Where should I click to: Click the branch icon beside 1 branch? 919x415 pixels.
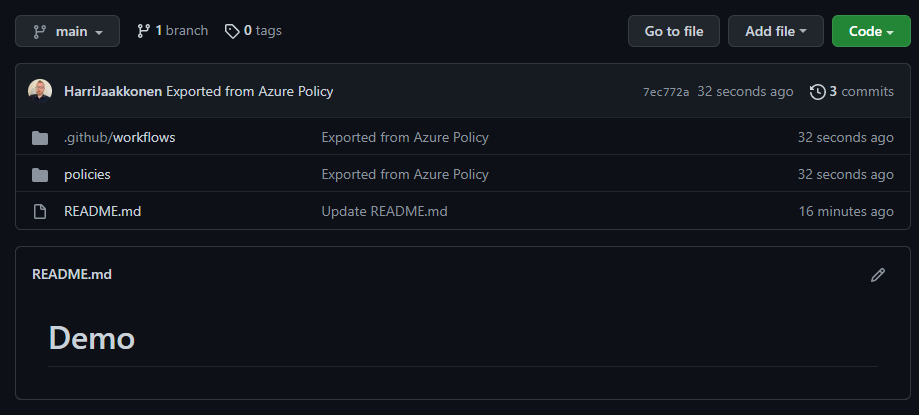pyautogui.click(x=144, y=31)
